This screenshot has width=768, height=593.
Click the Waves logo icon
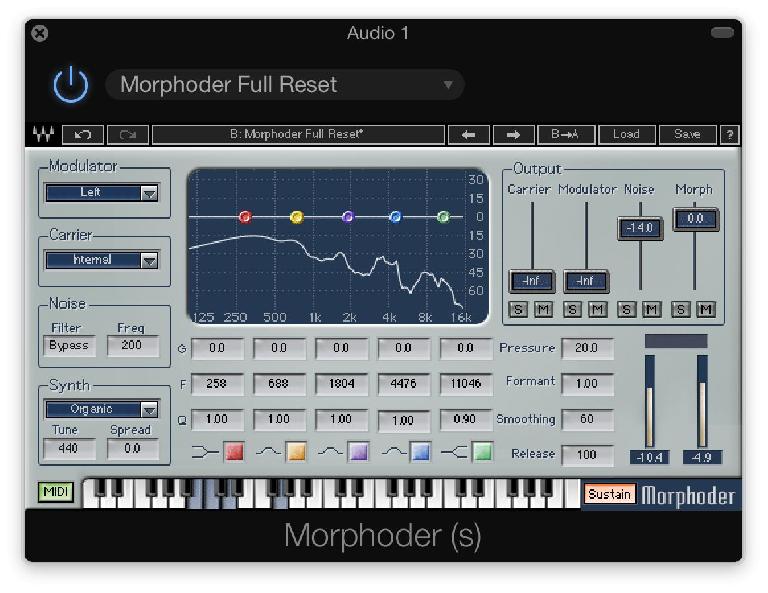[x=43, y=134]
